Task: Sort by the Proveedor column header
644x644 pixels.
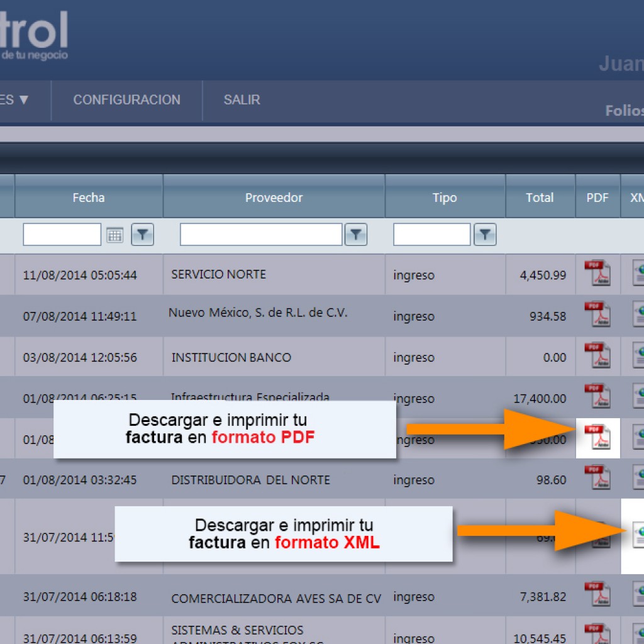Action: click(274, 197)
